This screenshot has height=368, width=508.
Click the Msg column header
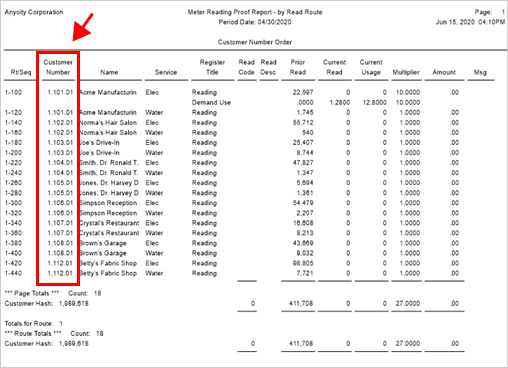pyautogui.click(x=480, y=72)
